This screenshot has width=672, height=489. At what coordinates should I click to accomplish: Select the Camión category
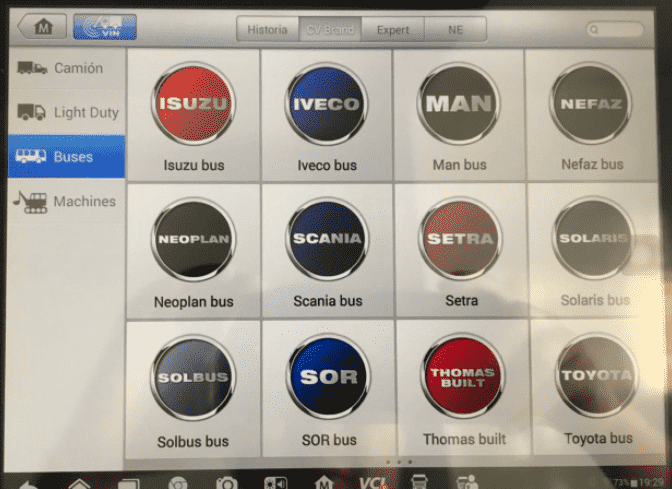(66, 68)
